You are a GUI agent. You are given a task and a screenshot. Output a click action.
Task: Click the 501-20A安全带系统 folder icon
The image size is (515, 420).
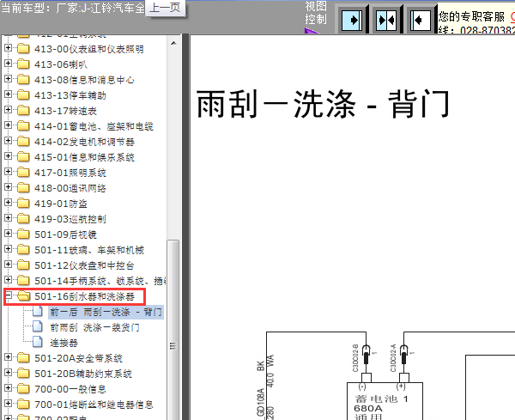pyautogui.click(x=23, y=358)
